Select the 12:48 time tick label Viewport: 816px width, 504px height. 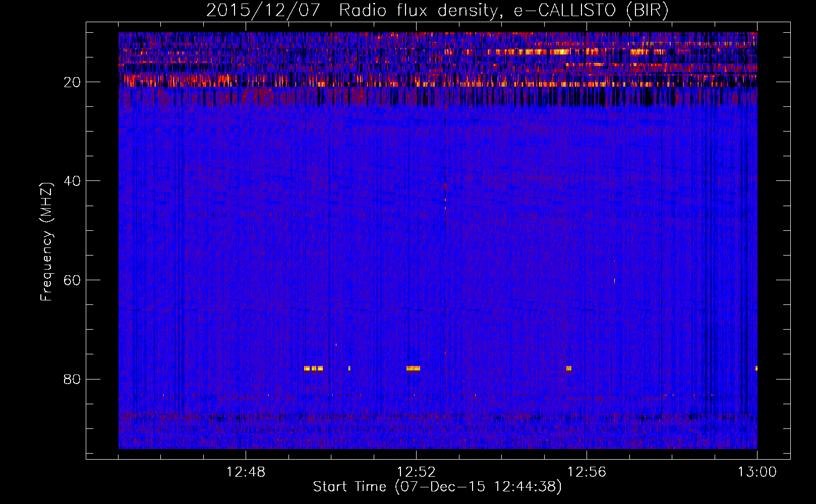(246, 472)
